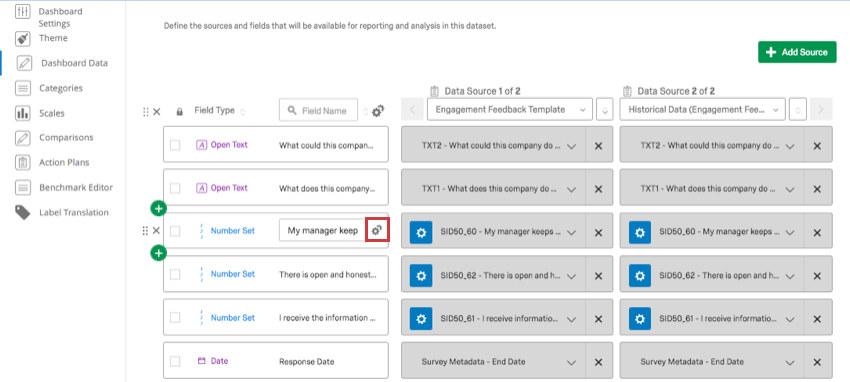Expand SID50_61 field dropdown in Data Source 1
Screen dimensions: 850x382
point(571,319)
